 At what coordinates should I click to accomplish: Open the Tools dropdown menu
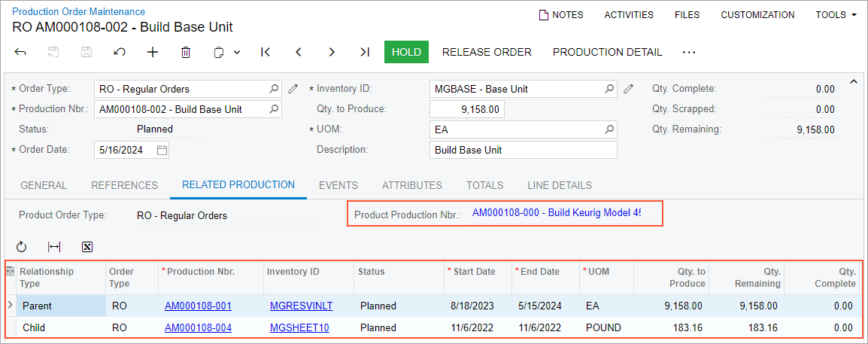pos(841,15)
